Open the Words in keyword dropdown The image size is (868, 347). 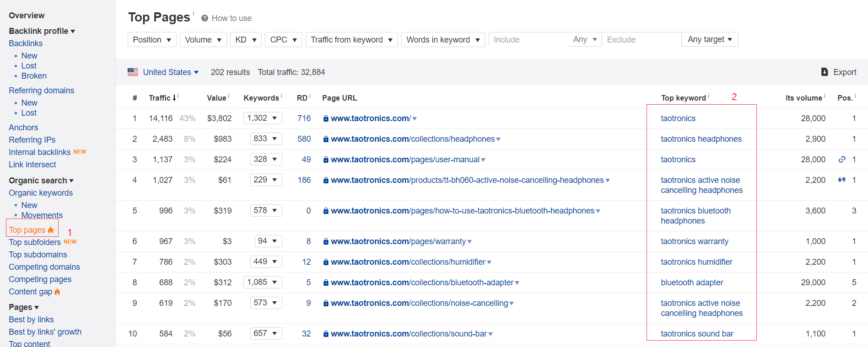tap(443, 40)
